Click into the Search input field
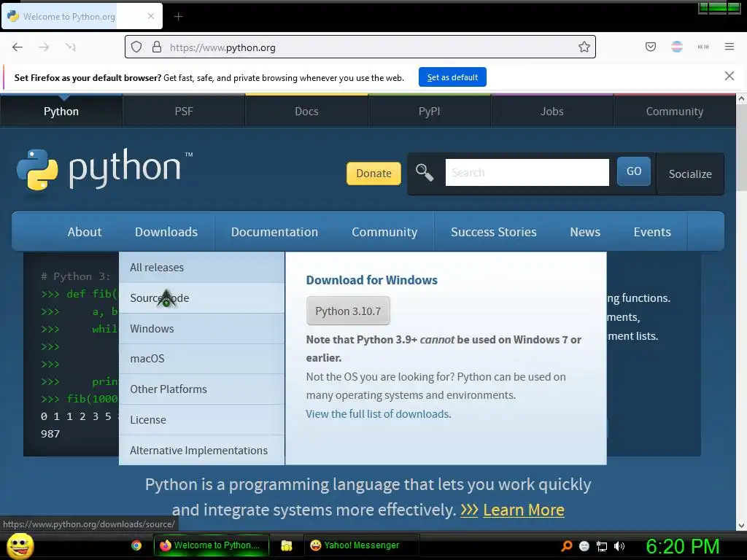The height and width of the screenshot is (560, 747). (527, 172)
